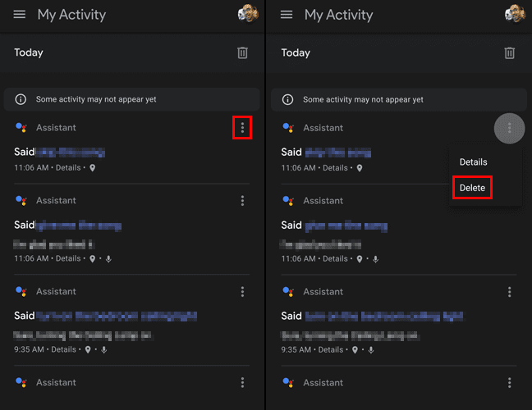This screenshot has width=532, height=410.
Task: Open Details link of second right 11:06 AM entry
Action: coord(335,259)
